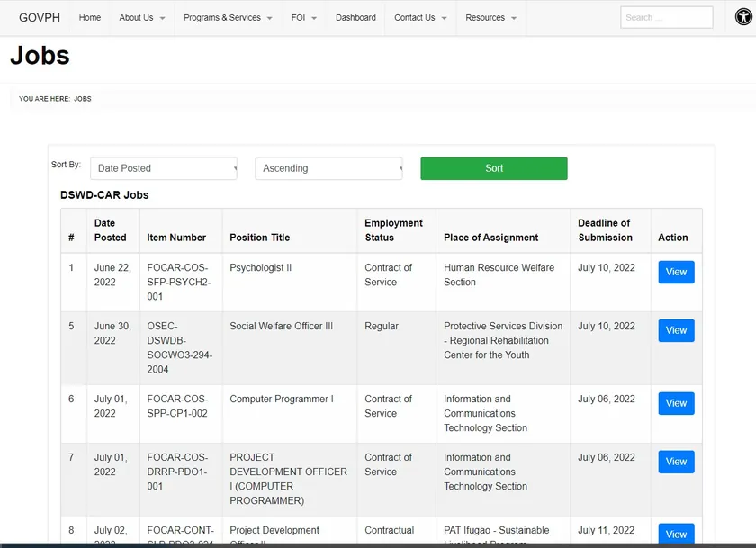Click the JOBS breadcrumb text
The width and height of the screenshot is (756, 548).
click(x=83, y=99)
